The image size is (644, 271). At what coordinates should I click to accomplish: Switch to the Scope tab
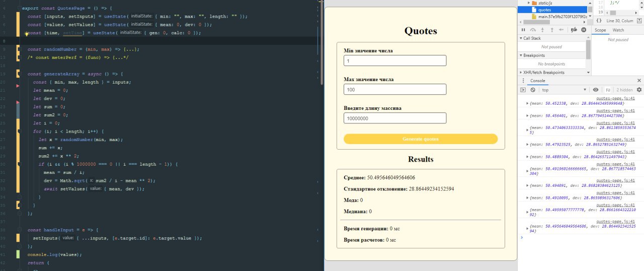point(600,30)
